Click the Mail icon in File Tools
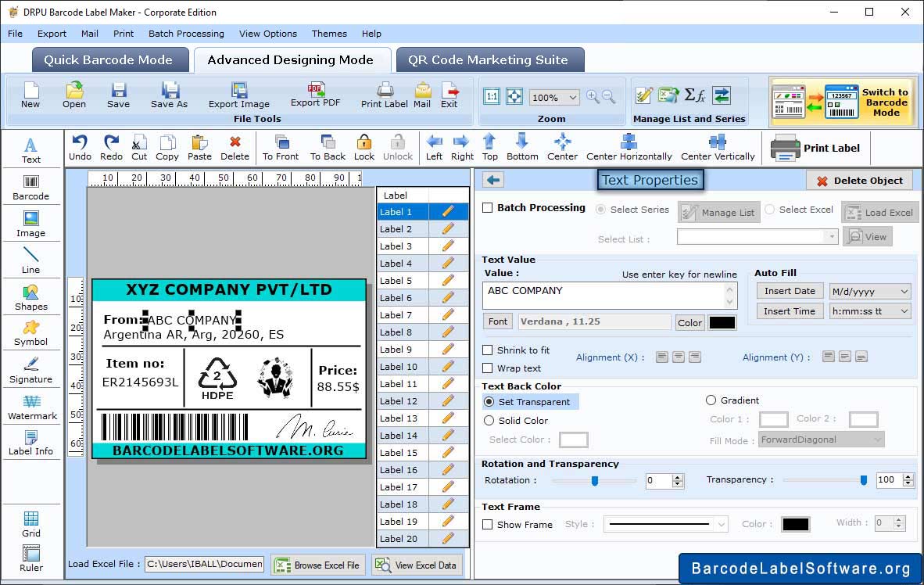924x585 pixels. 422,95
